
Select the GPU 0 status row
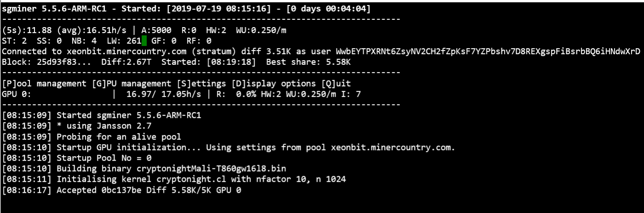click(182, 94)
